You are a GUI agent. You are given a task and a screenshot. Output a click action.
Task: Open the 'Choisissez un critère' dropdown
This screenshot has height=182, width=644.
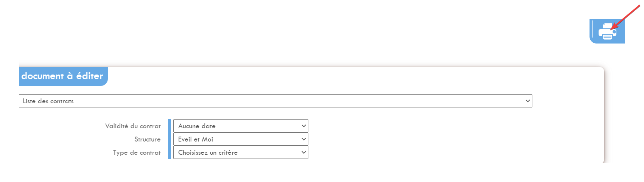pos(241,152)
